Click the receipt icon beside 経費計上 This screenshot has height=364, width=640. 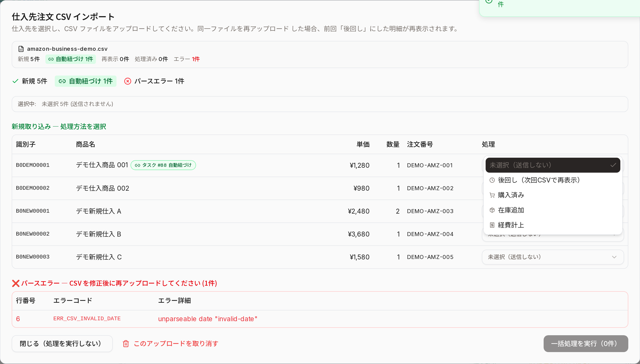pyautogui.click(x=492, y=225)
